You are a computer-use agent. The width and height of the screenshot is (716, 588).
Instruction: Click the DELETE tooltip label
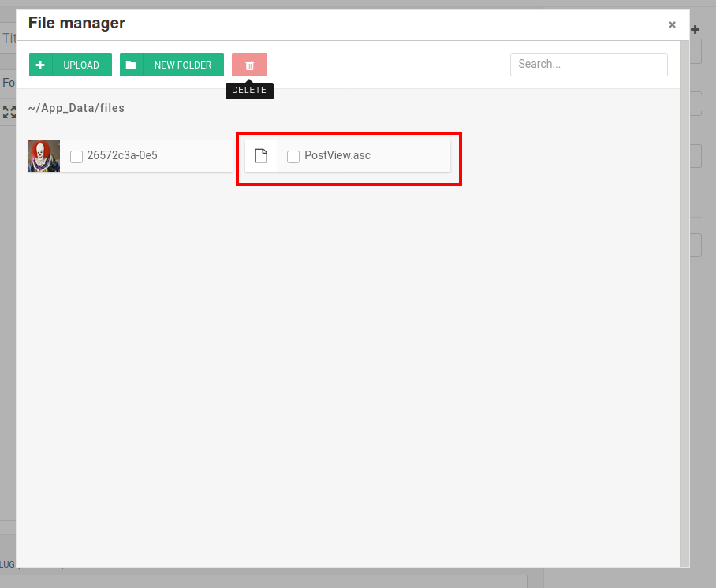click(x=249, y=90)
